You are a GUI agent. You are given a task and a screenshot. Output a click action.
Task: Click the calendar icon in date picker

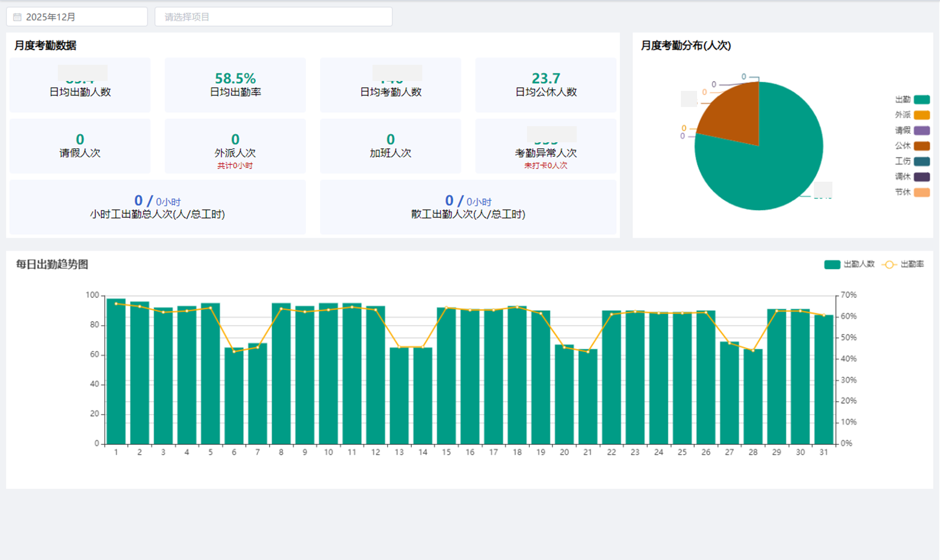coord(17,17)
